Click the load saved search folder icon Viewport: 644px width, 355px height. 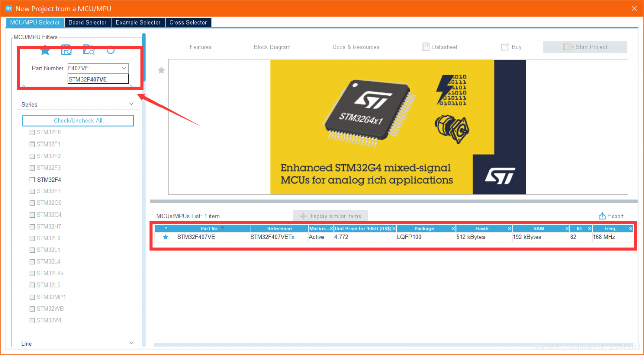click(89, 50)
